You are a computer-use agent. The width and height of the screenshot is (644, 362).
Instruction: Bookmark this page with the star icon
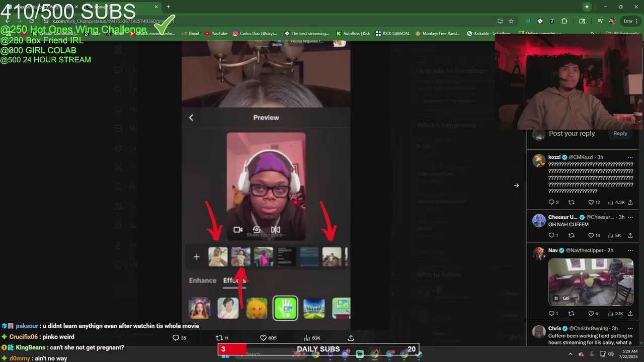[x=511, y=21]
